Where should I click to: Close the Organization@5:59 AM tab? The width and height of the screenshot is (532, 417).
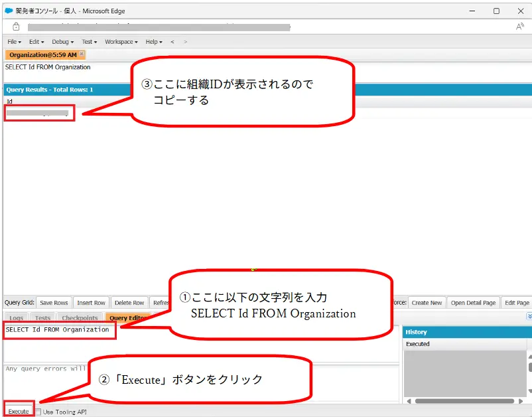pyautogui.click(x=82, y=54)
